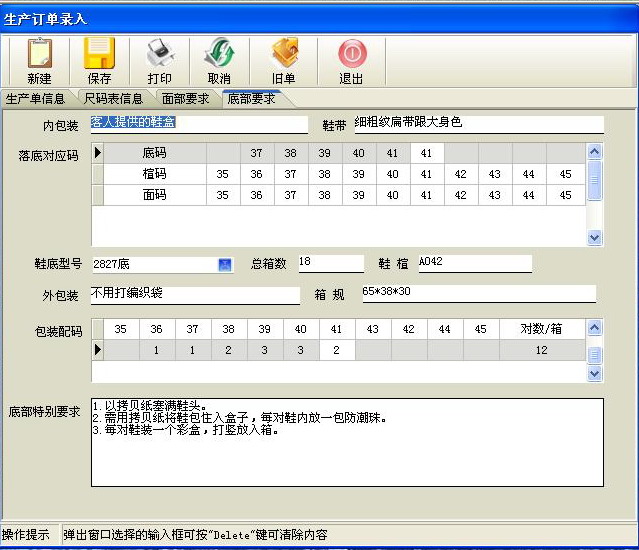Viewport: 639px width, 550px height.
Task: Click the 12 cell under 对数/箱
Action: (x=542, y=350)
